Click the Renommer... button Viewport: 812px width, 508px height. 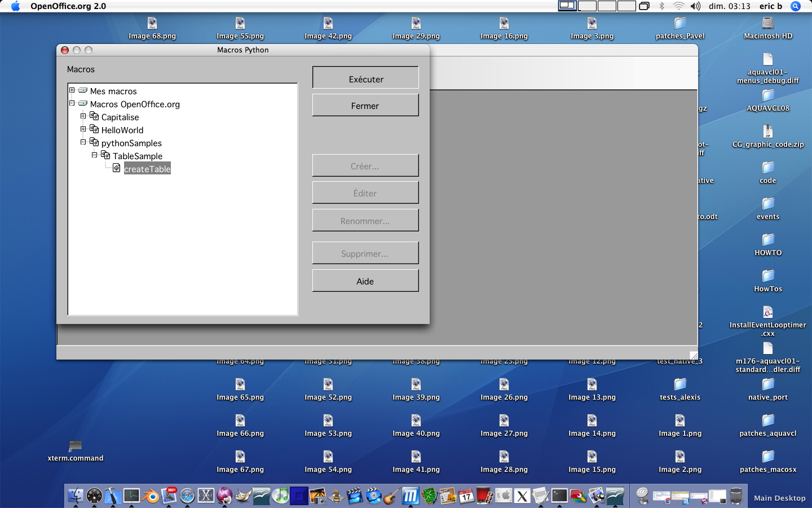(x=365, y=221)
